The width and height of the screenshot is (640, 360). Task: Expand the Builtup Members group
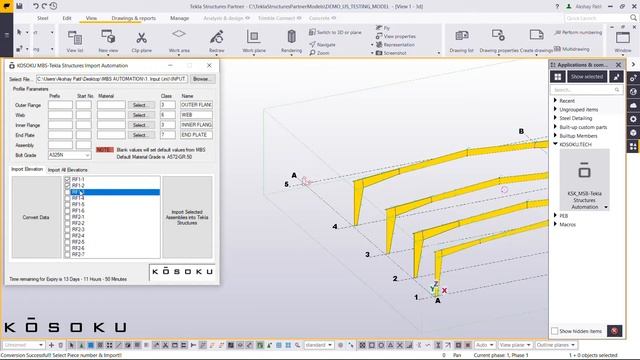click(x=555, y=136)
